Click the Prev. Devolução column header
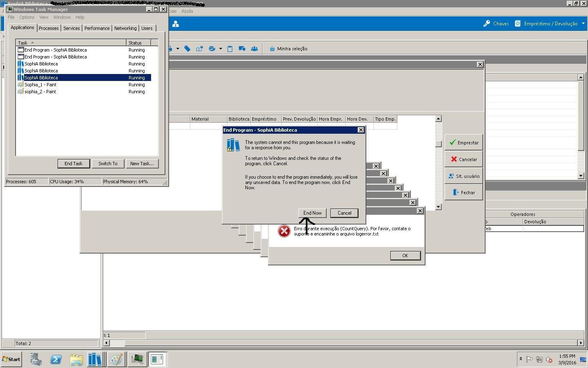Viewport: 588px width, 368px height. click(x=299, y=119)
